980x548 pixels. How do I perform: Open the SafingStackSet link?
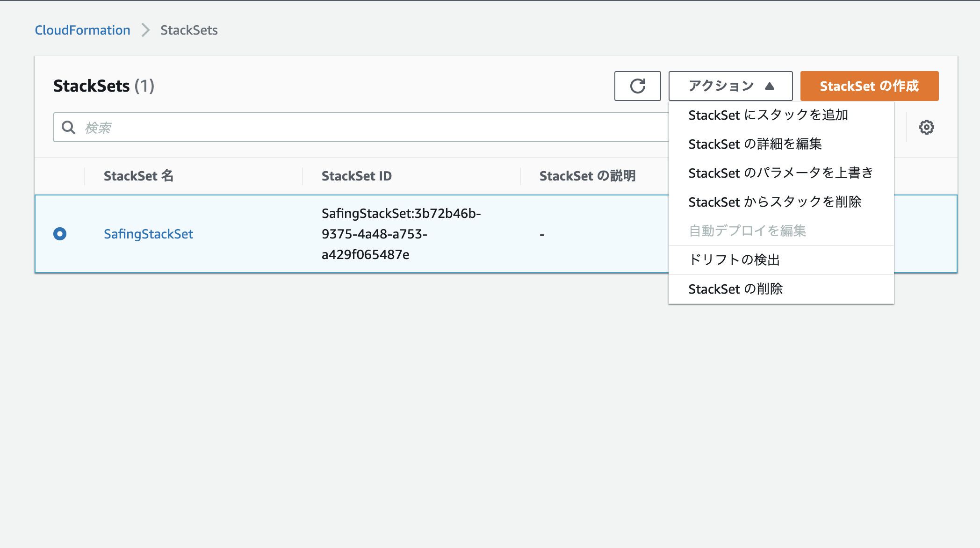tap(148, 234)
